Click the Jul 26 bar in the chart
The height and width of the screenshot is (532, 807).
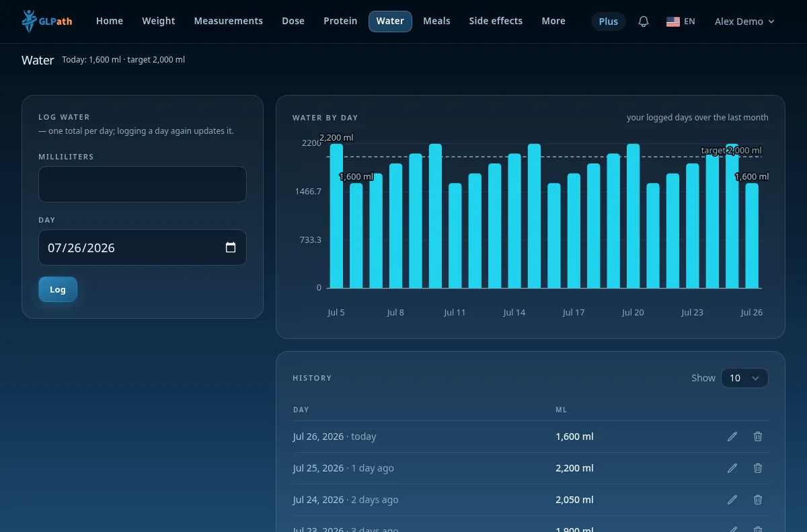coord(752,235)
